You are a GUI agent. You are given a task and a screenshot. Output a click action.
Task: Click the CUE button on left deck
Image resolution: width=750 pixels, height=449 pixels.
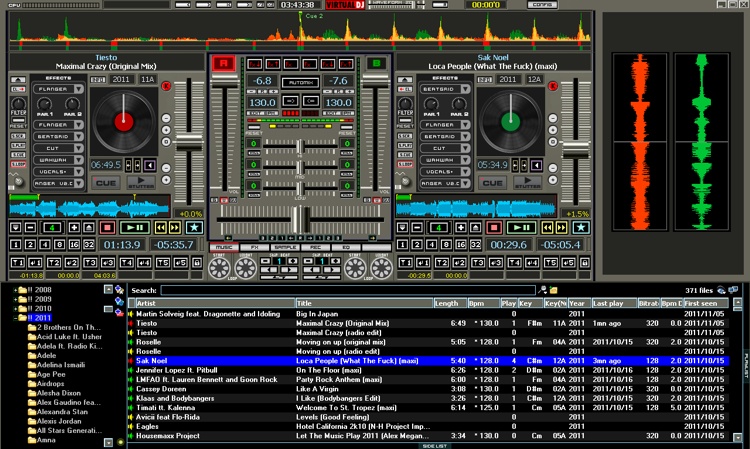(106, 183)
